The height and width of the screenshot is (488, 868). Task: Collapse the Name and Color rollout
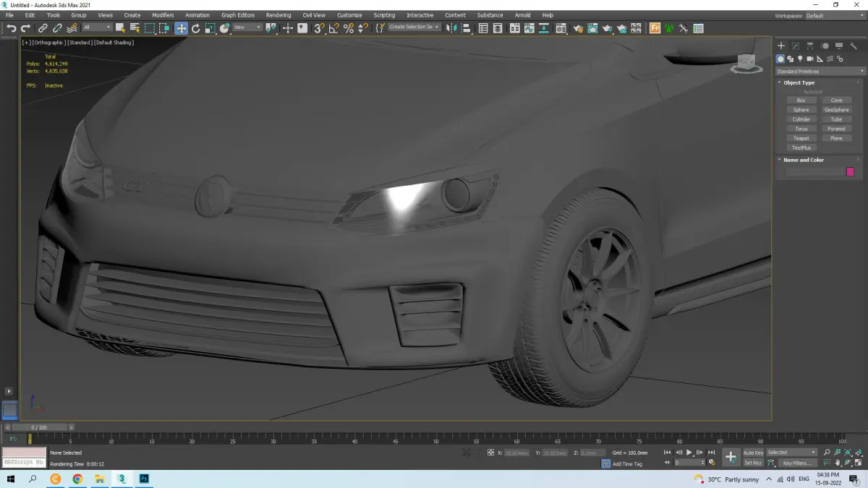[803, 160]
